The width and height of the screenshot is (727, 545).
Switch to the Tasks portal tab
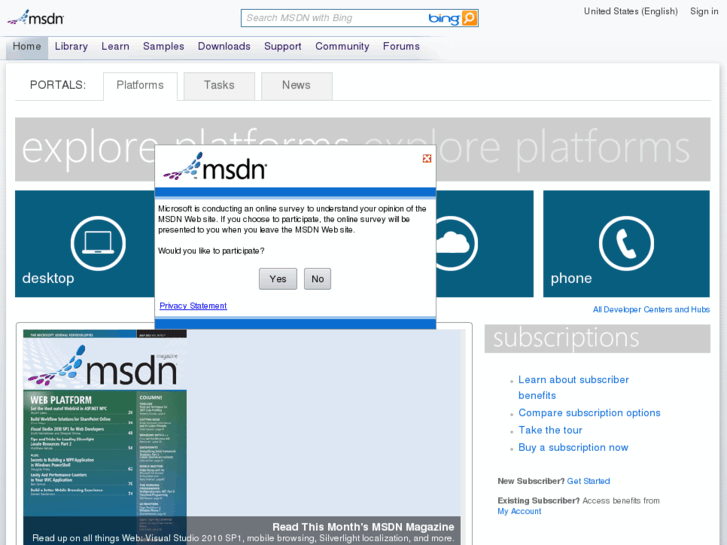click(219, 85)
